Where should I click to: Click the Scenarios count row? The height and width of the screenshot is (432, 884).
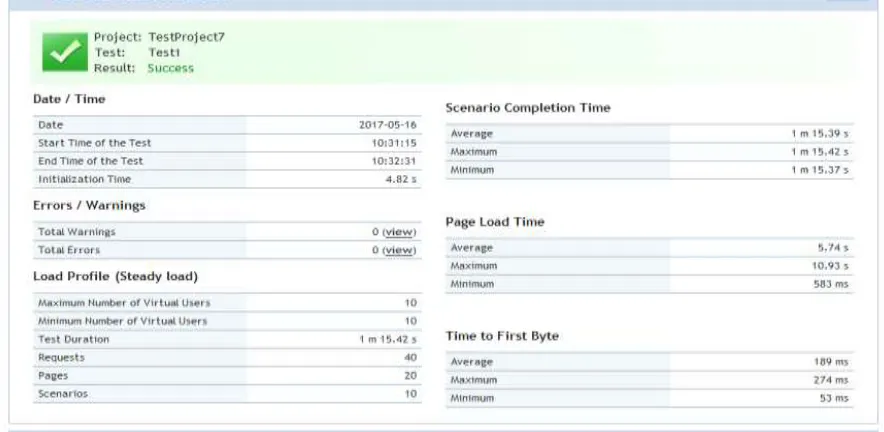pyautogui.click(x=227, y=394)
